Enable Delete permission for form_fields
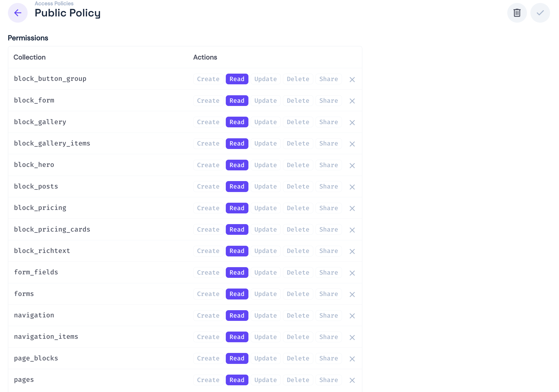Image resolution: width=559 pixels, height=392 pixels. point(298,273)
